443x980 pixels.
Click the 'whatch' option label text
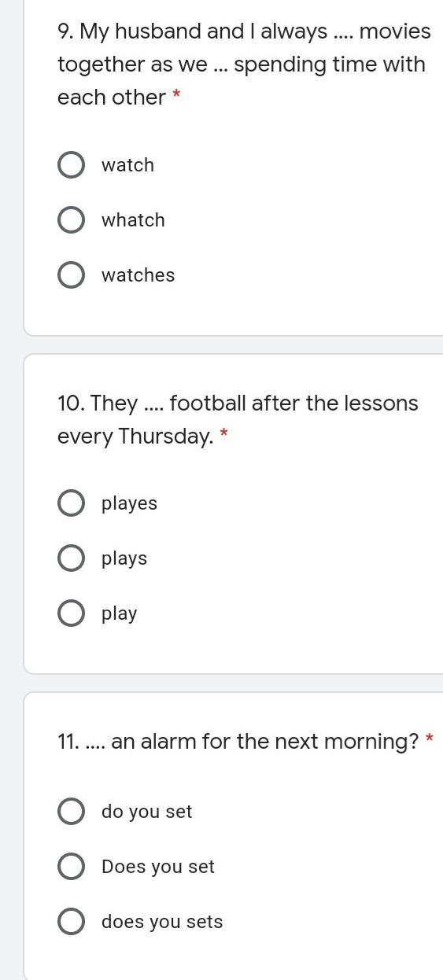[x=133, y=220]
